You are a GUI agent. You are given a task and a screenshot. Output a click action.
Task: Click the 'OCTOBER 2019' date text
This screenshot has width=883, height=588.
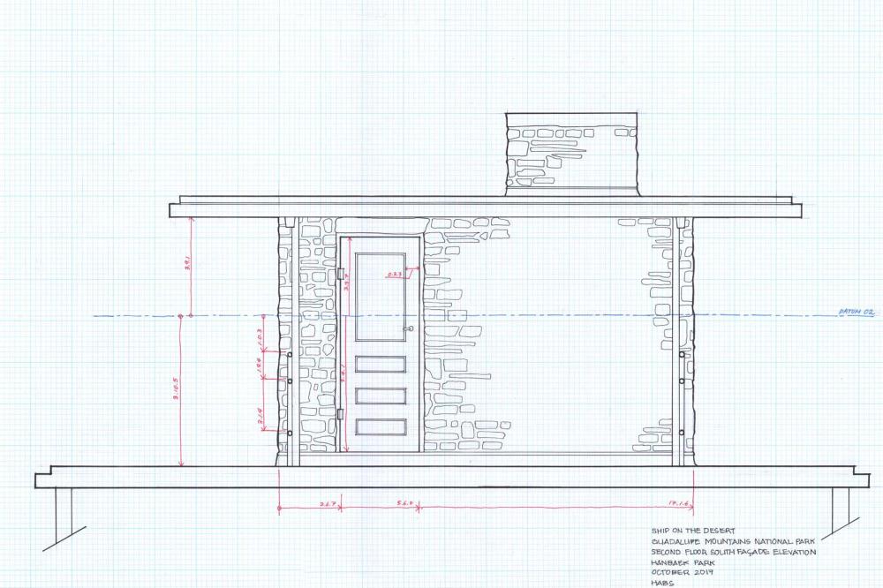click(681, 572)
